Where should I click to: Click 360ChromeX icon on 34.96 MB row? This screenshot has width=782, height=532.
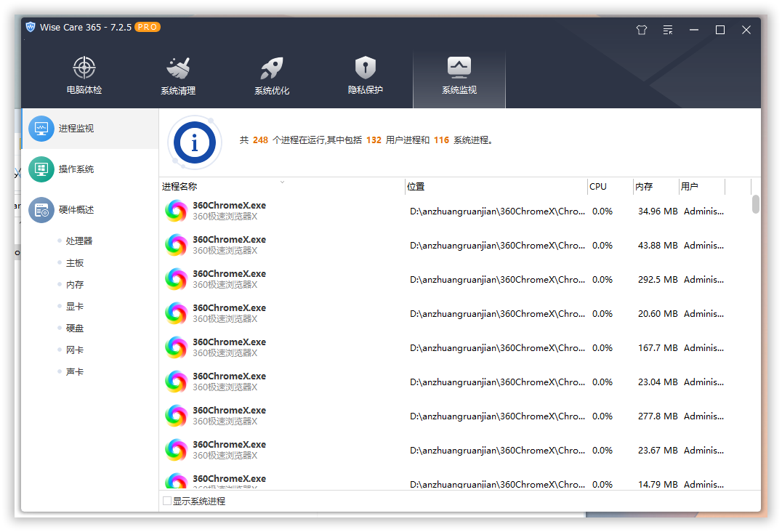[176, 211]
